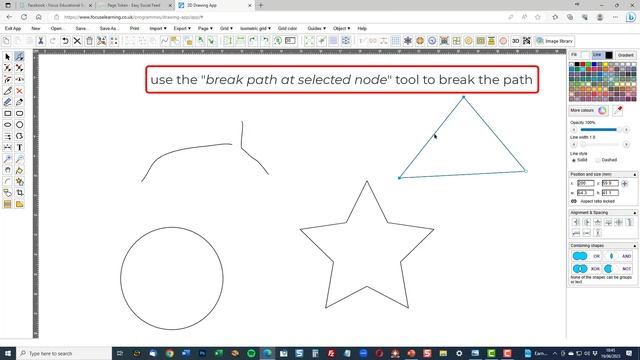Select the crop tool

click(x=19, y=193)
